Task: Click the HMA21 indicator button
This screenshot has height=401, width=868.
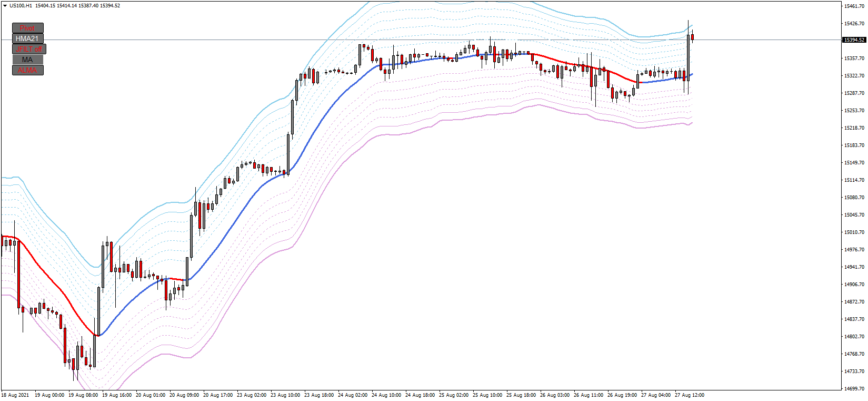Action: [27, 38]
